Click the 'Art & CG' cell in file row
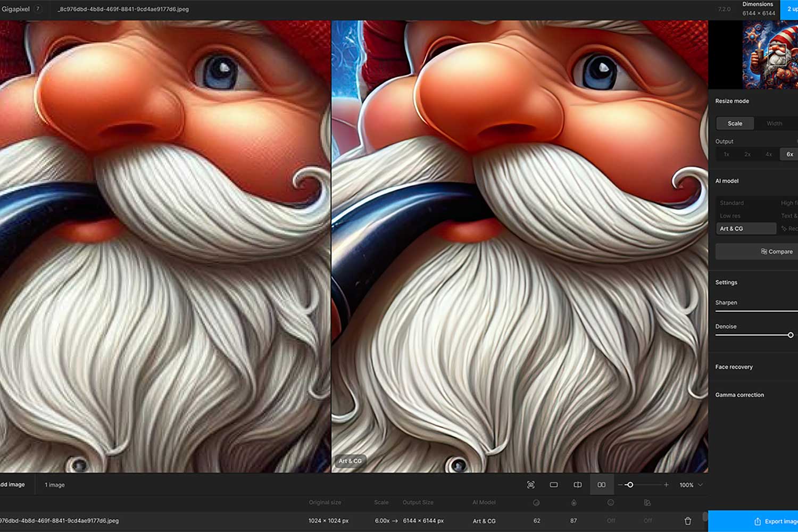Screen dimensions: 798x532 pos(484,521)
